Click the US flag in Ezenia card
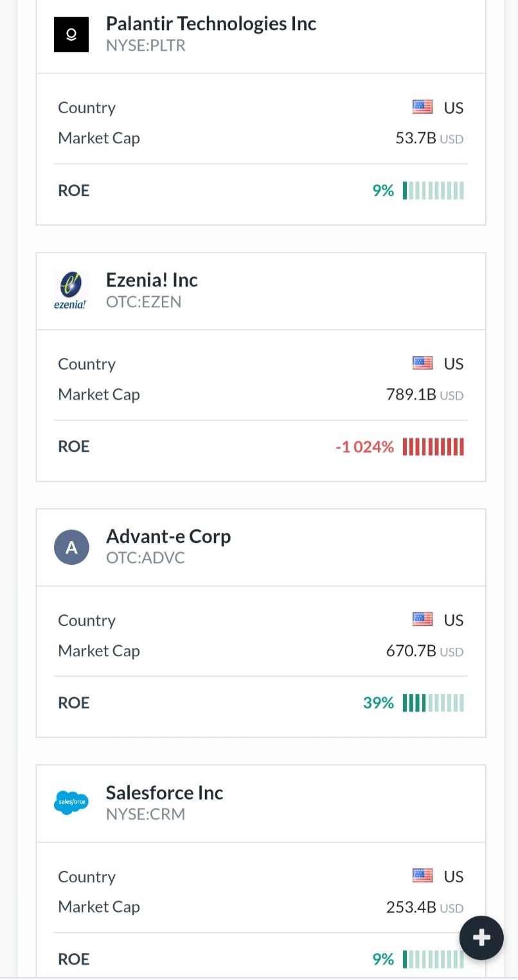 [x=422, y=364]
